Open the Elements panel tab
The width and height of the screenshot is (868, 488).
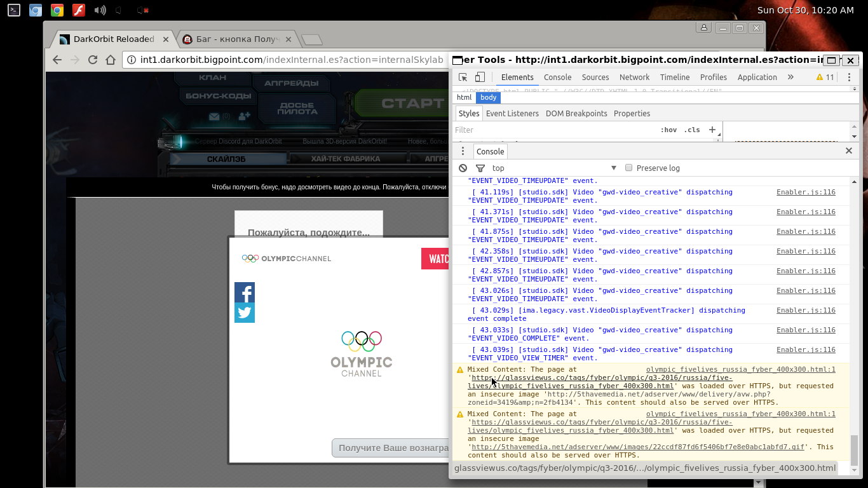point(517,77)
